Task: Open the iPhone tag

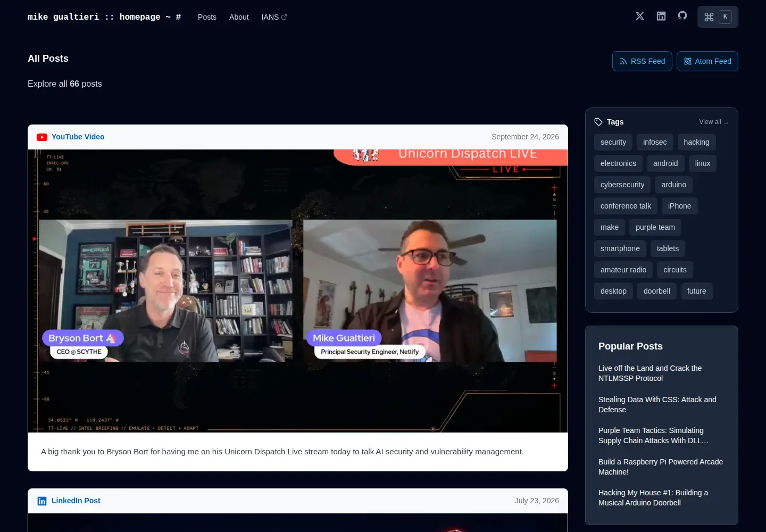Action: coord(680,206)
